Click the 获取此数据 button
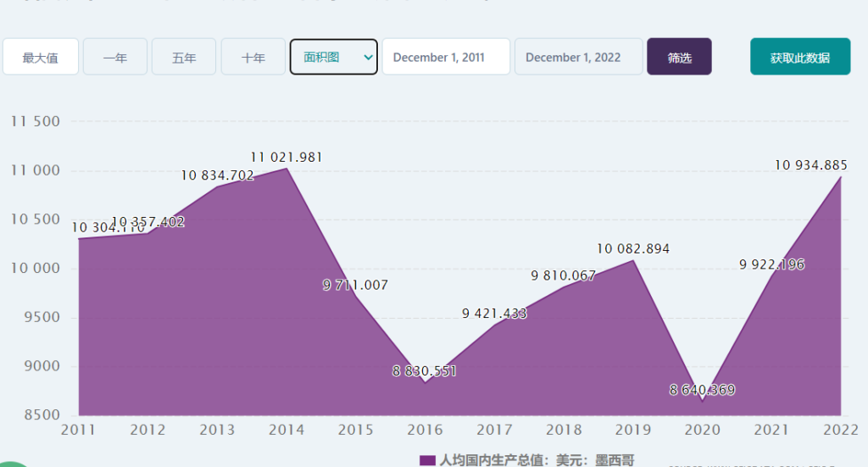This screenshot has height=467, width=868. (x=800, y=57)
